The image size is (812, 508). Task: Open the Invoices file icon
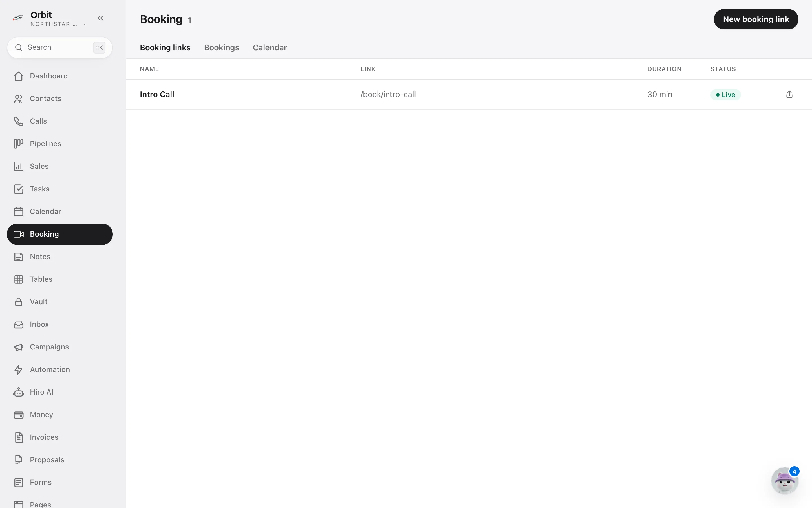18,437
